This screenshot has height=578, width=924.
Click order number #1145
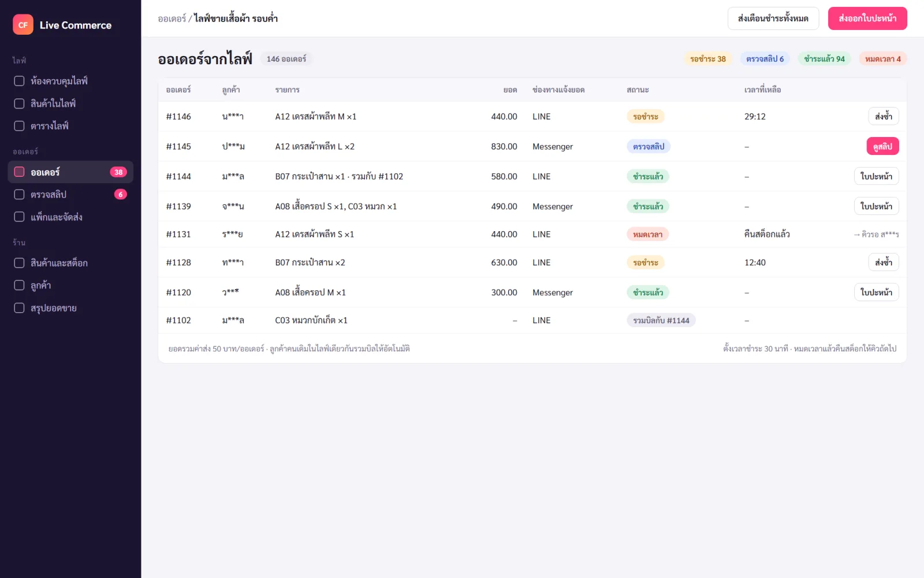[x=178, y=146]
